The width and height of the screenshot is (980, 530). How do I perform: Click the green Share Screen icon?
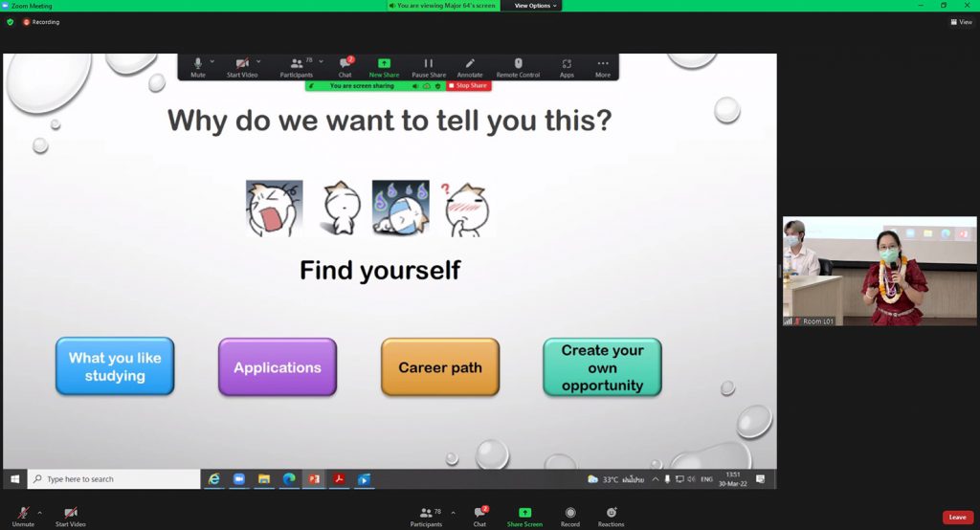524,516
